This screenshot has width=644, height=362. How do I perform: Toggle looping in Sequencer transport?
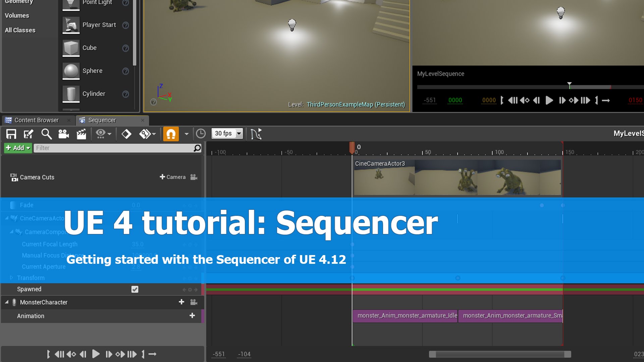pyautogui.click(x=153, y=354)
